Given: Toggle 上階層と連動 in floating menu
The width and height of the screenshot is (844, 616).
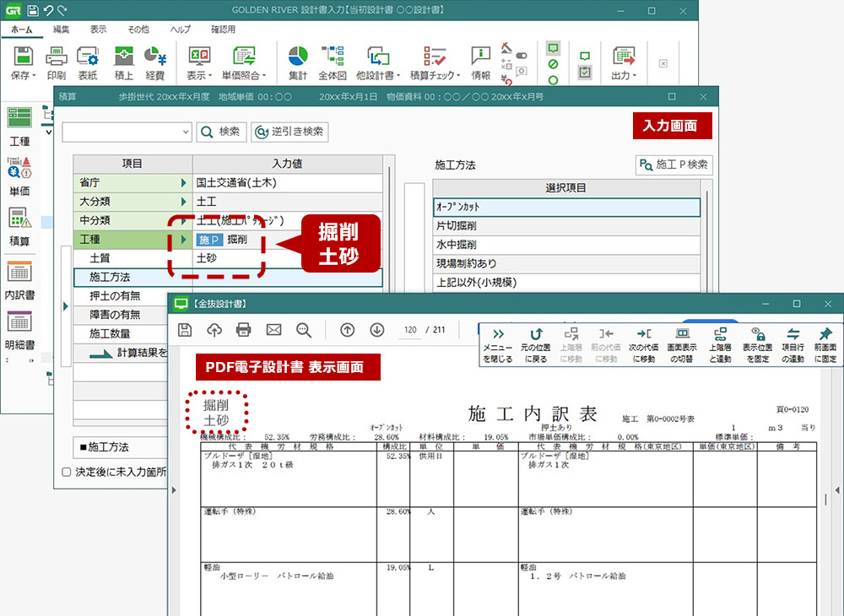Looking at the screenshot, I should pos(720,345).
